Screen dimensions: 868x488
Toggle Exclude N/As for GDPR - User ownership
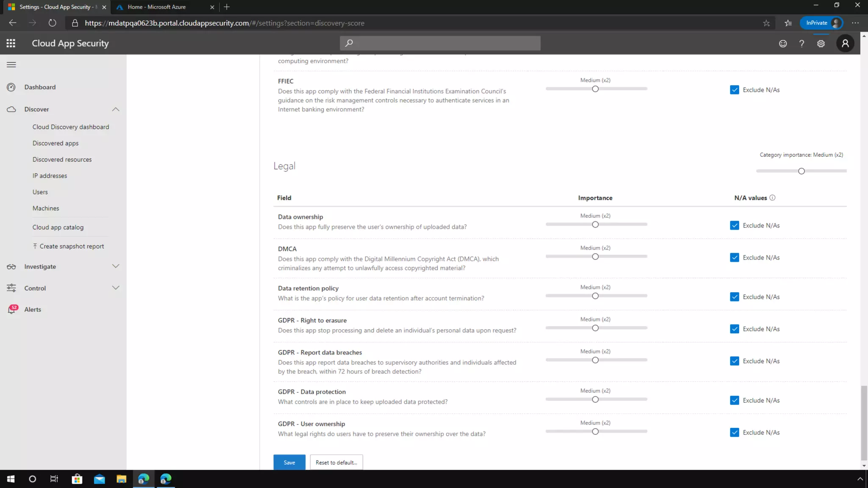734,433
